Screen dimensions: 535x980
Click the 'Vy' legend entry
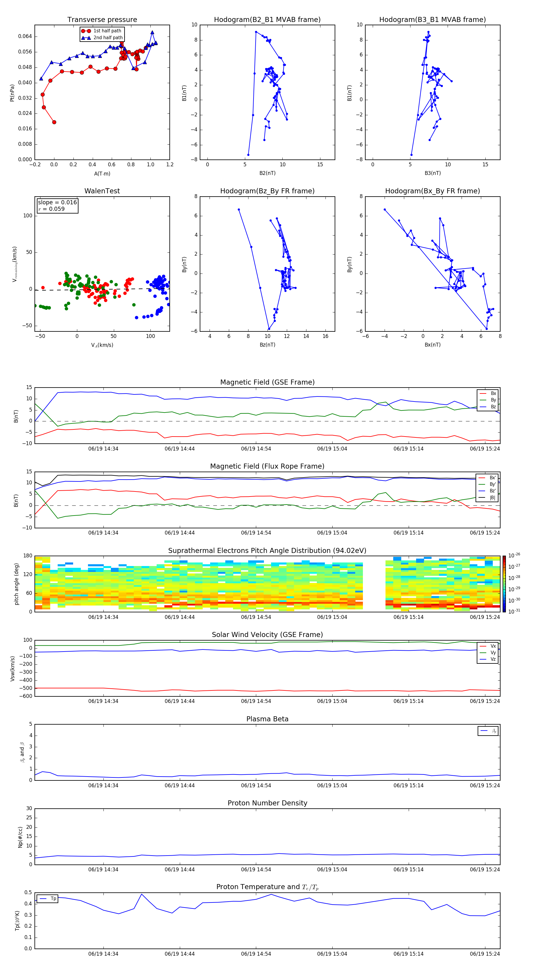488,652
